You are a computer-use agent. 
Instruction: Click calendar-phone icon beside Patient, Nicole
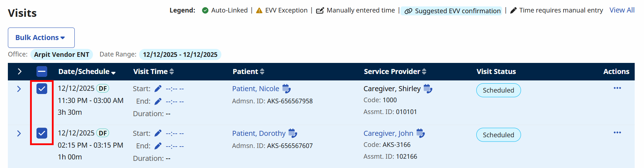(x=286, y=89)
